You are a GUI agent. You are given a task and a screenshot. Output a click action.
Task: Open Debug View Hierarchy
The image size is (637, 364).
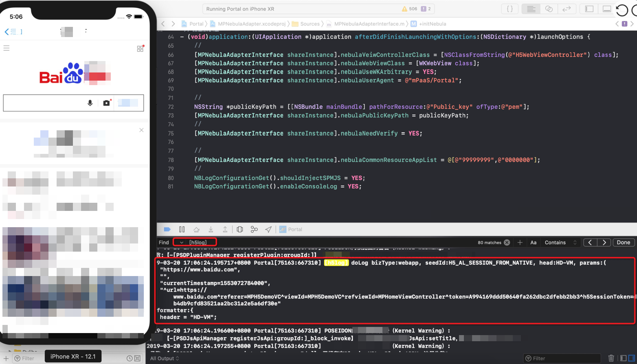240,229
